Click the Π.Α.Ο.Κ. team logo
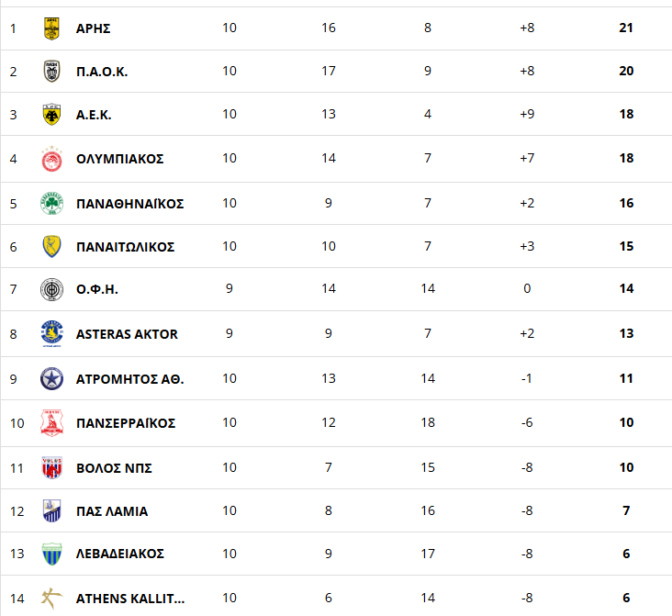 pyautogui.click(x=51, y=72)
